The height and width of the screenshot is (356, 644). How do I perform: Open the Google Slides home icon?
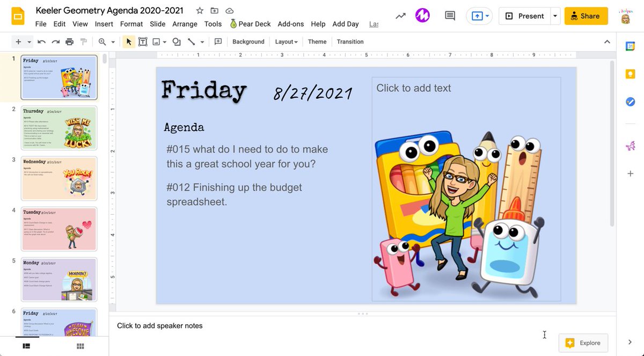(x=18, y=16)
